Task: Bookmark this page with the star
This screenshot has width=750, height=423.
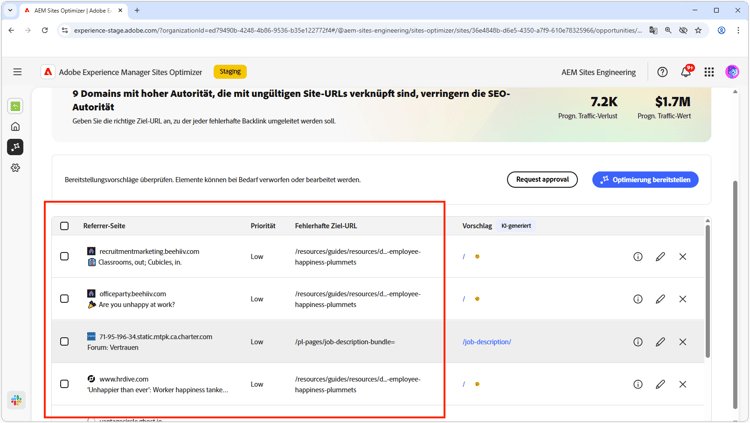Action: tap(698, 30)
